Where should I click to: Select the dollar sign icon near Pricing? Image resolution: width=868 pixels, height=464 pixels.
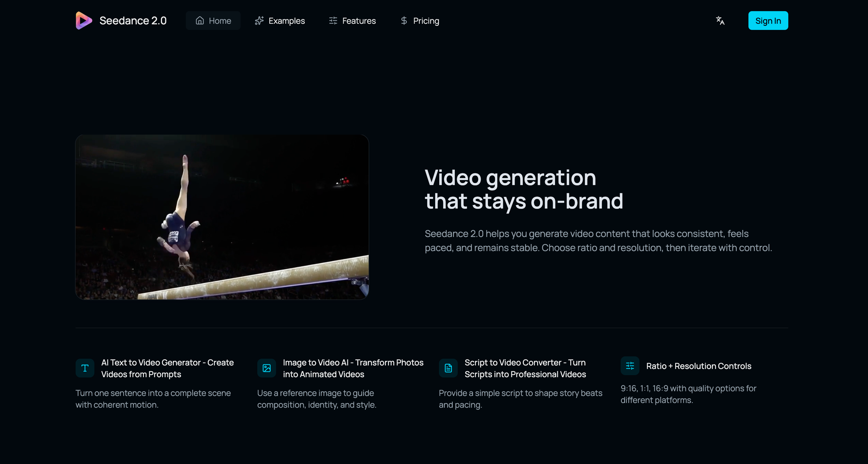click(x=403, y=21)
